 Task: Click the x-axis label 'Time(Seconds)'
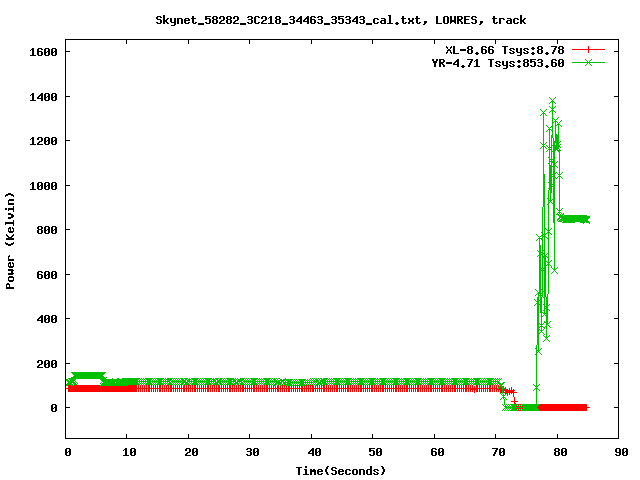340,471
